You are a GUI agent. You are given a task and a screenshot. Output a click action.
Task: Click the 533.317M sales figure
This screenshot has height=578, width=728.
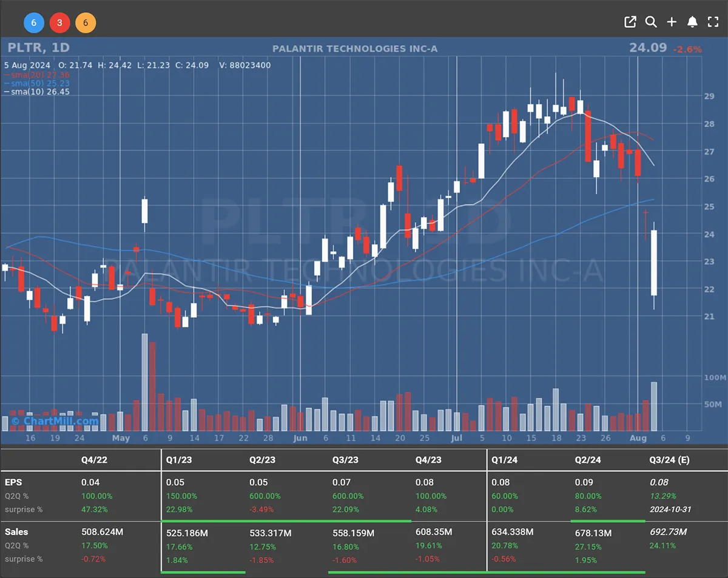click(270, 533)
